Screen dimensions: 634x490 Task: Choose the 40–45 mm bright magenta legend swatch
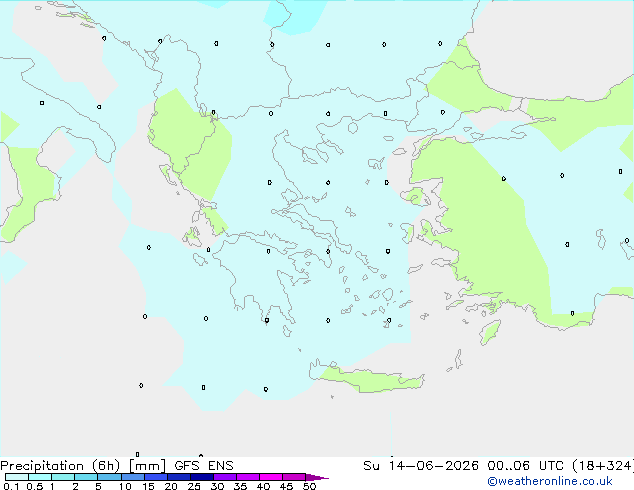coord(271,477)
